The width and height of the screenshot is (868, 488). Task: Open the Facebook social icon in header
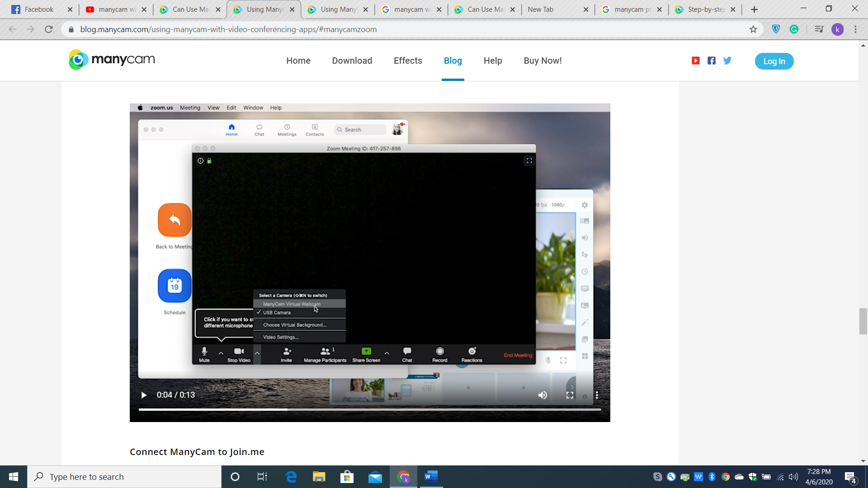tap(712, 61)
